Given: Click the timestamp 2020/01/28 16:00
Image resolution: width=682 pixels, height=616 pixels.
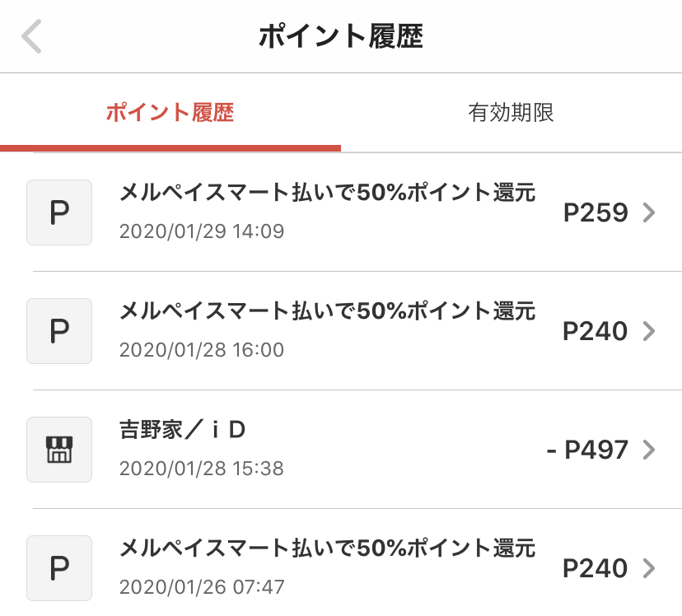Looking at the screenshot, I should [x=202, y=350].
